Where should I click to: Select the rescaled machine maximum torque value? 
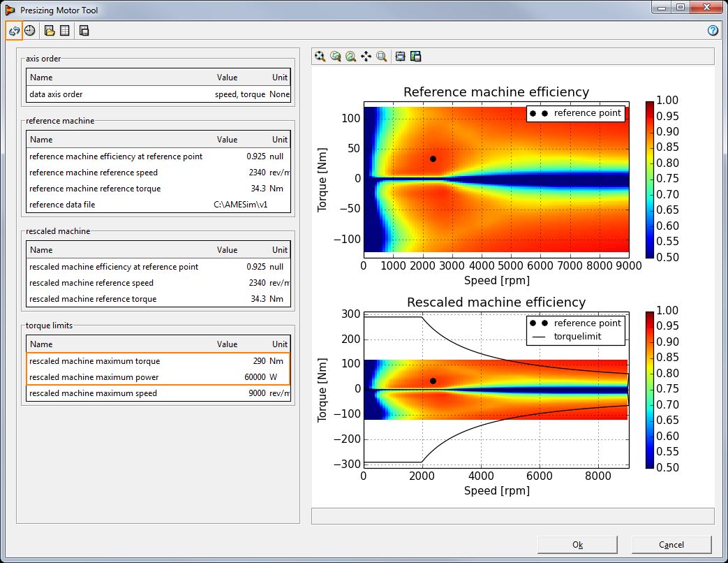258,361
